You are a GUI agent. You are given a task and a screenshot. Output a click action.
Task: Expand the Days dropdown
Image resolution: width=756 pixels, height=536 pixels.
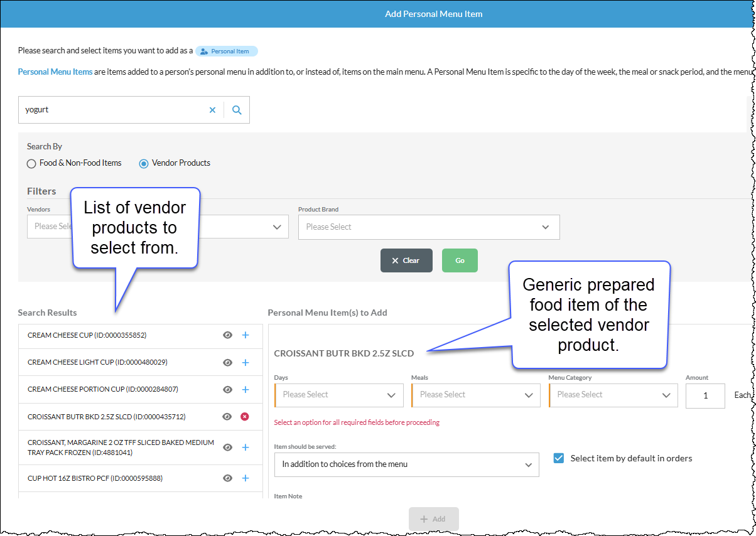pos(339,395)
